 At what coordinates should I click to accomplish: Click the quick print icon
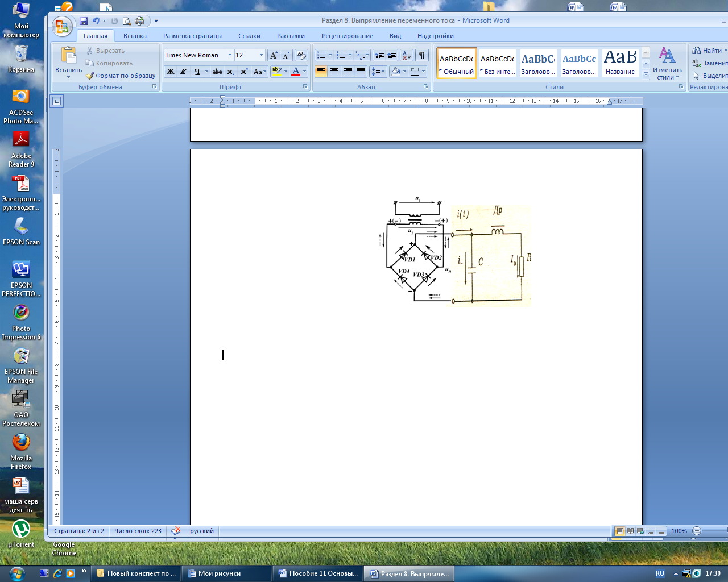click(139, 21)
